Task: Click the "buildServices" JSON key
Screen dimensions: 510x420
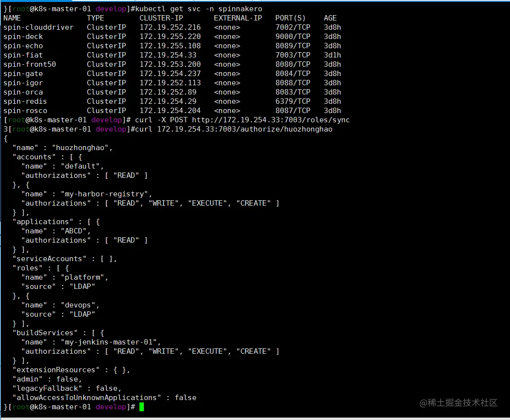Action: pos(45,333)
